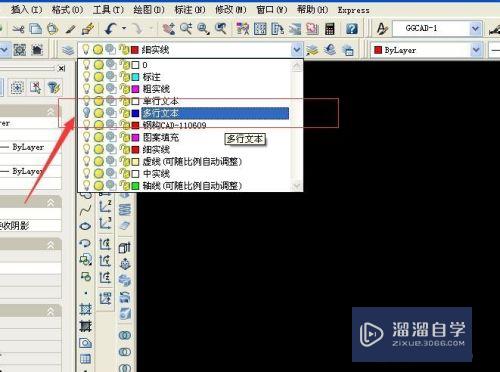This screenshot has height=372, width=500.
Task: Open the Sheet Set Manager icon
Action: pos(295,29)
